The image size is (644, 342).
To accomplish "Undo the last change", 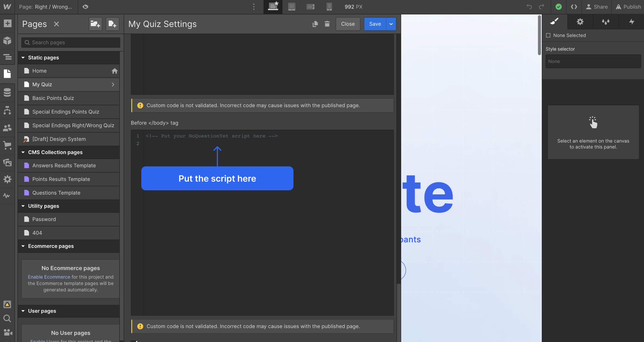I will pyautogui.click(x=529, y=7).
